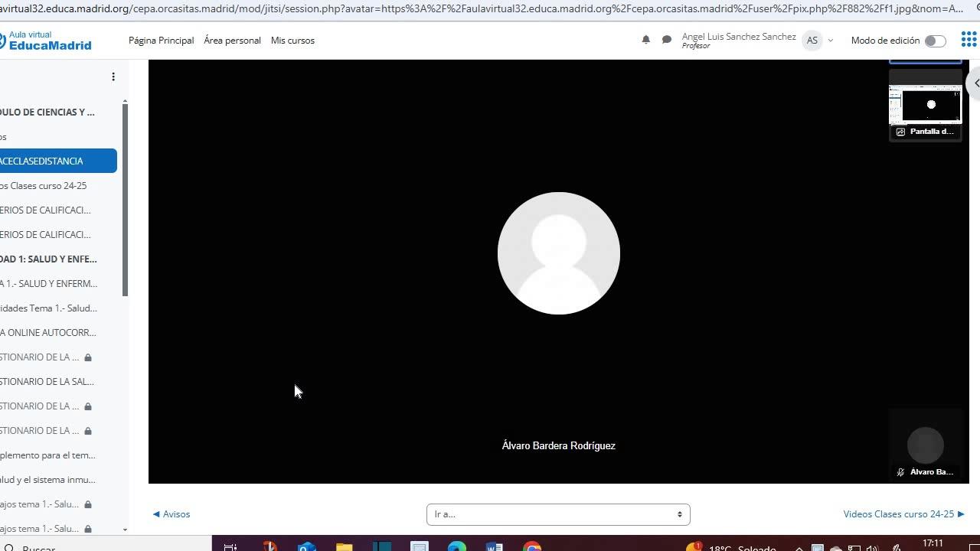Click the name label Álvaro Bardera Rodríguez
The image size is (980, 551).
click(x=559, y=445)
